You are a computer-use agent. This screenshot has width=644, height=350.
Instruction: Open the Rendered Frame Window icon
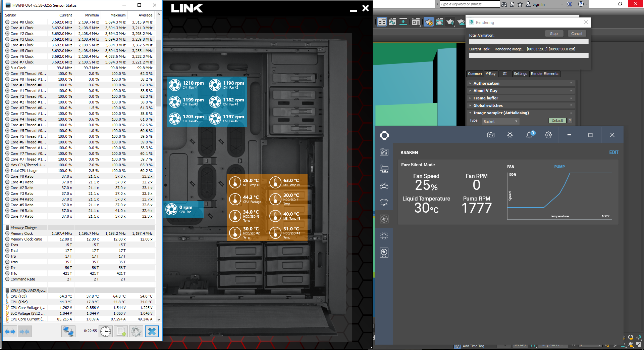(439, 22)
